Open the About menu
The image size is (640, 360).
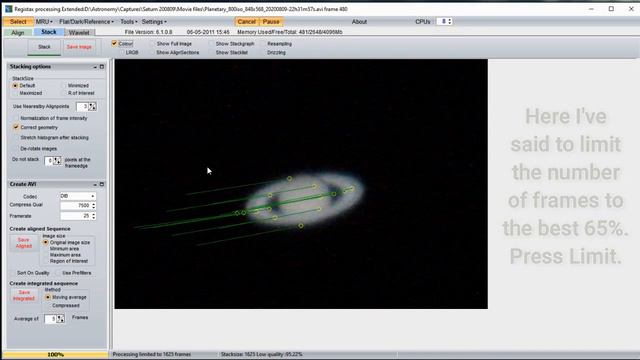(359, 22)
